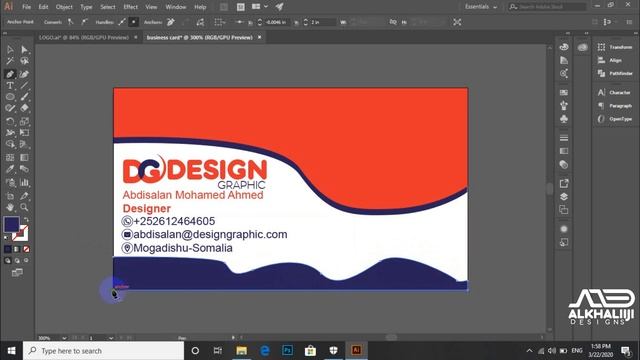Swap fill and stroke arrows

(26, 220)
